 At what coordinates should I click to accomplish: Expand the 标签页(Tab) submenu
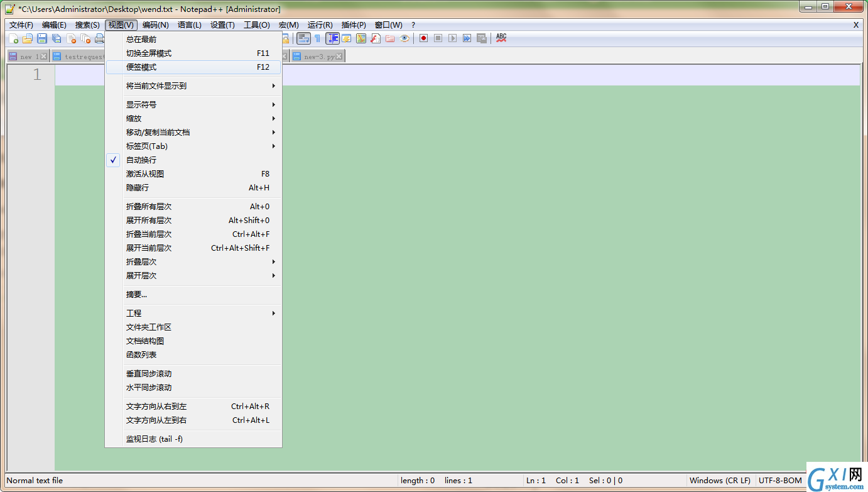193,146
